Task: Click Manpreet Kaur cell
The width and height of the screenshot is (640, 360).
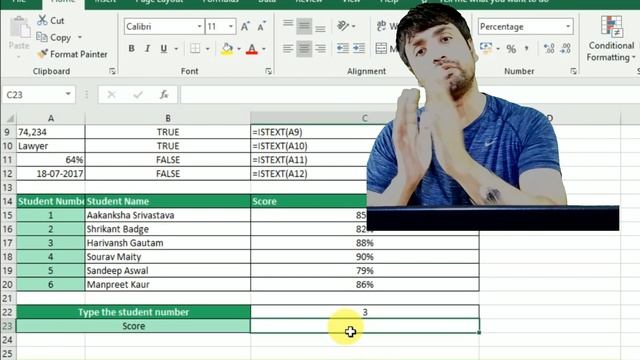Action: point(168,284)
